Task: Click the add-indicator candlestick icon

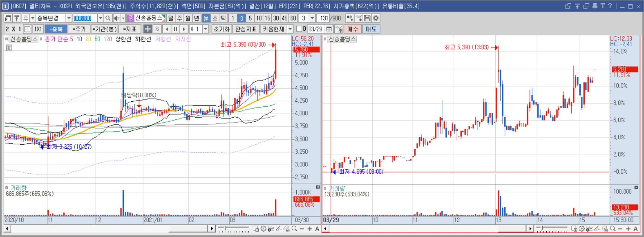Action: 349,18
